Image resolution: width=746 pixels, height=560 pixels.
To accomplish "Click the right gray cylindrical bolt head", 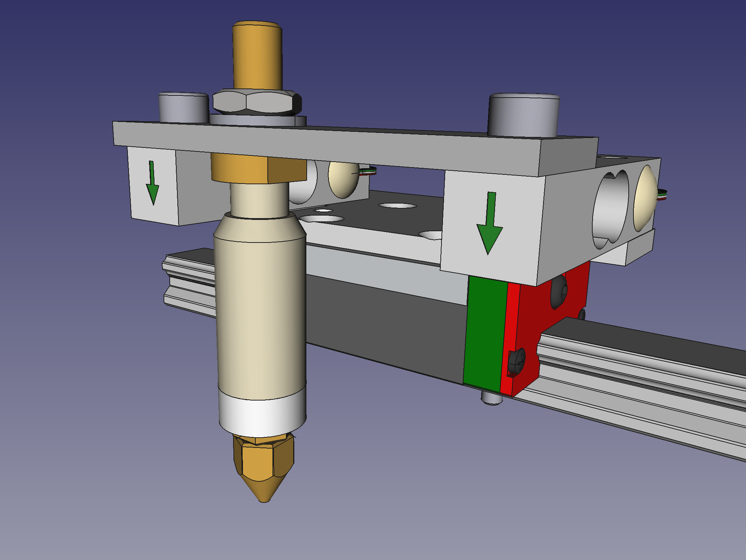I will coord(523,115).
